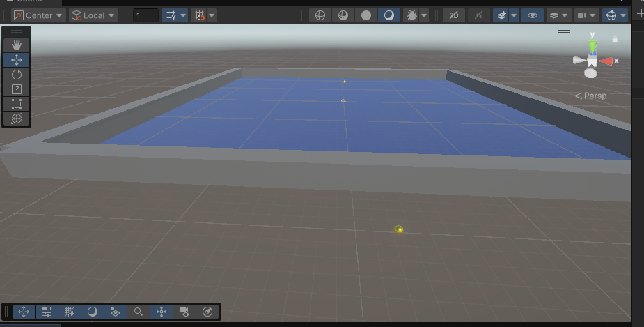The image size is (644, 327).
Task: Click the gray left-side cone of orientation gizmo
Action: pos(579,61)
